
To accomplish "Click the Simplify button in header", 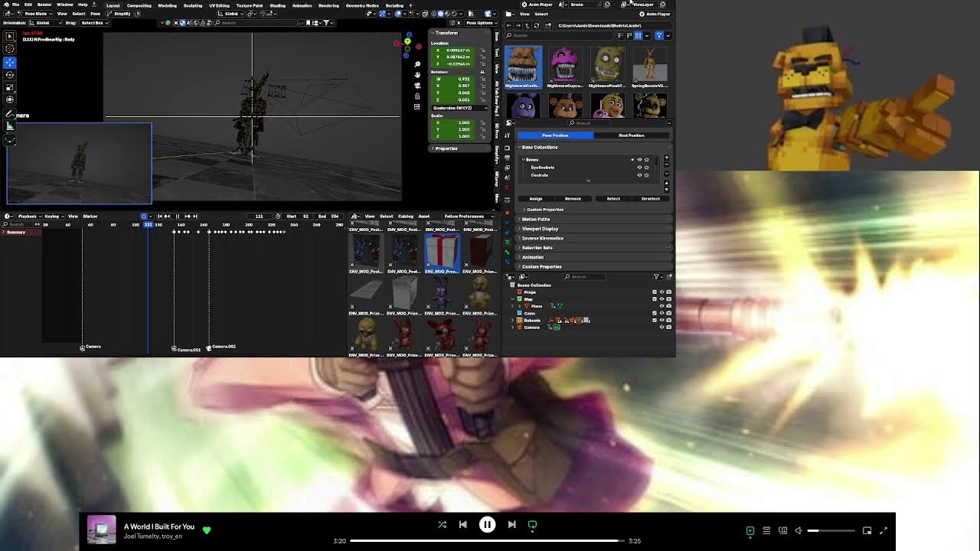I will (x=119, y=14).
